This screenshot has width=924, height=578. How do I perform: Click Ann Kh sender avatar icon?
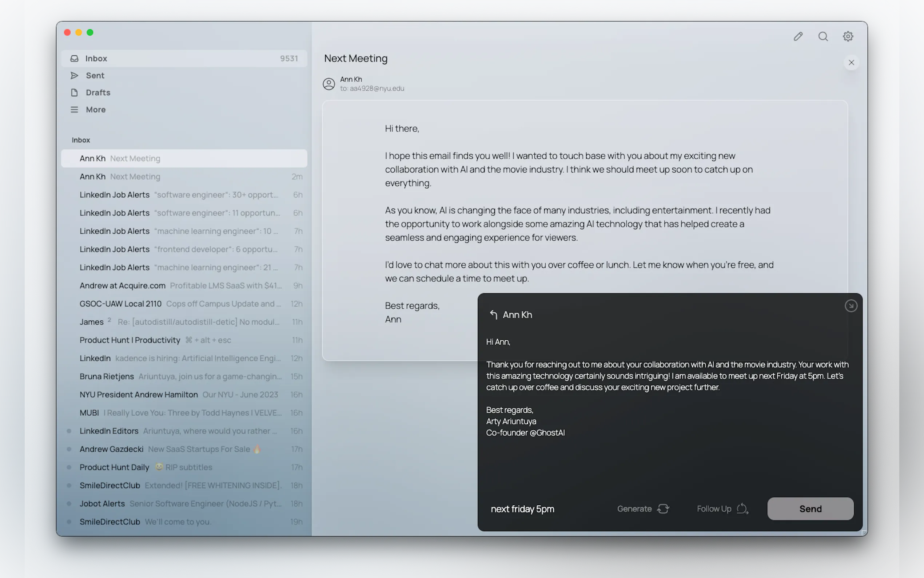tap(328, 84)
